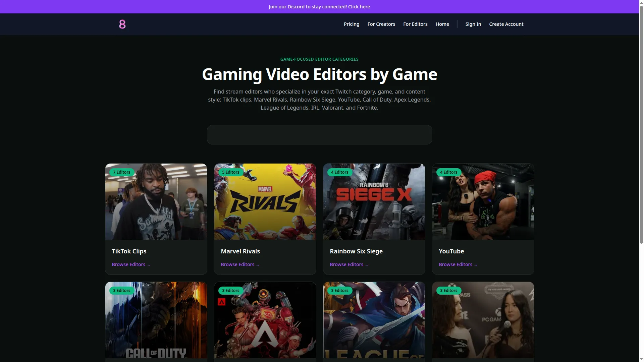Click Sign In
Screen dimensions: 644x362
[473, 24]
